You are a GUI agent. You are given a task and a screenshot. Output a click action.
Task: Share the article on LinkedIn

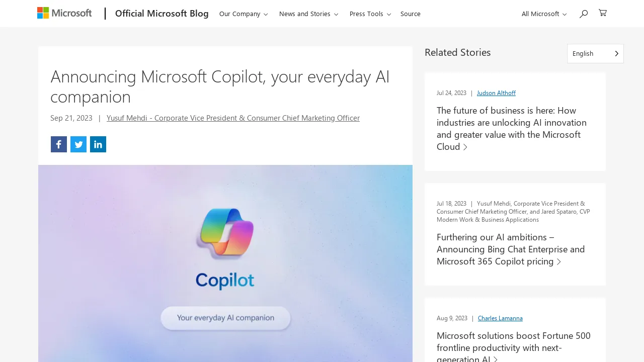(98, 144)
